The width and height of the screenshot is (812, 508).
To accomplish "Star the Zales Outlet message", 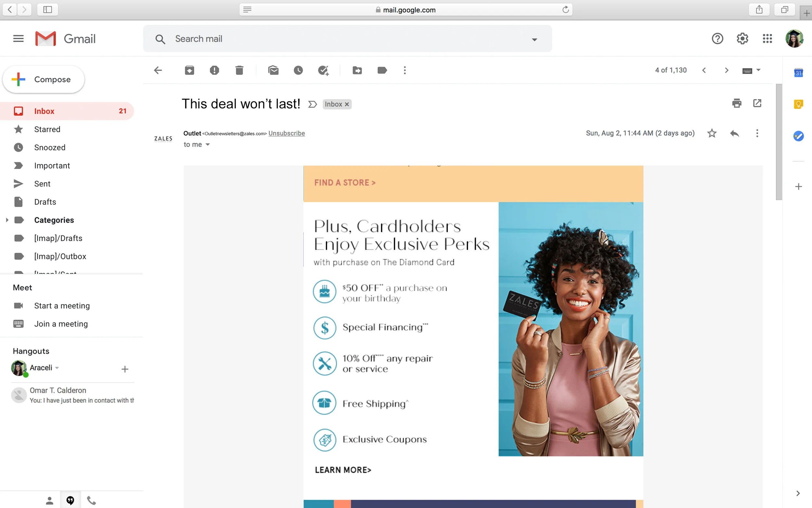I will tap(712, 133).
